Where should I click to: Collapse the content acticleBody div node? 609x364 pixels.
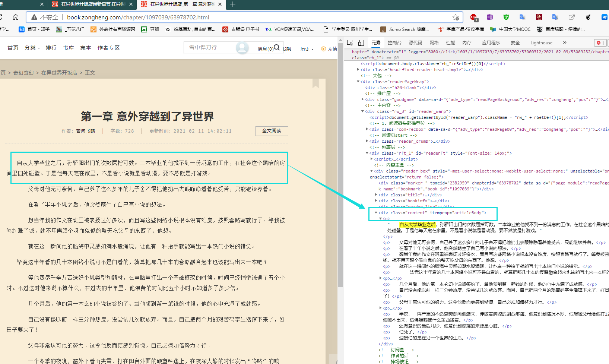[x=376, y=213]
